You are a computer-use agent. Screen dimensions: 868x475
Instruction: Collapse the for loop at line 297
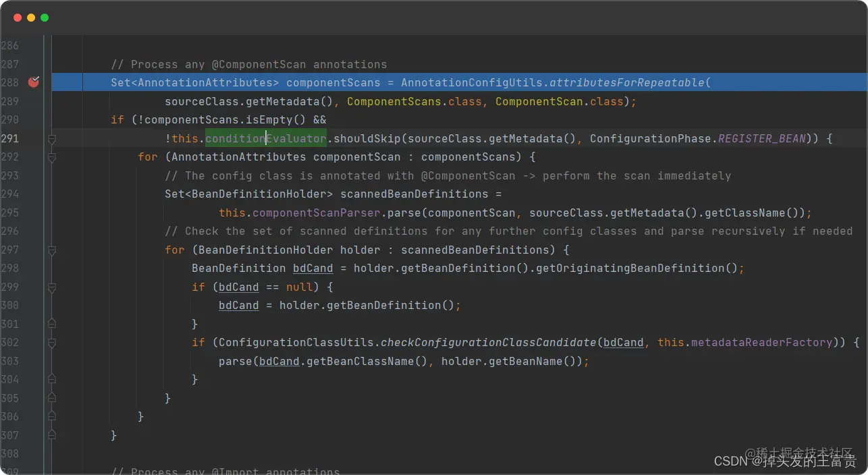point(52,250)
